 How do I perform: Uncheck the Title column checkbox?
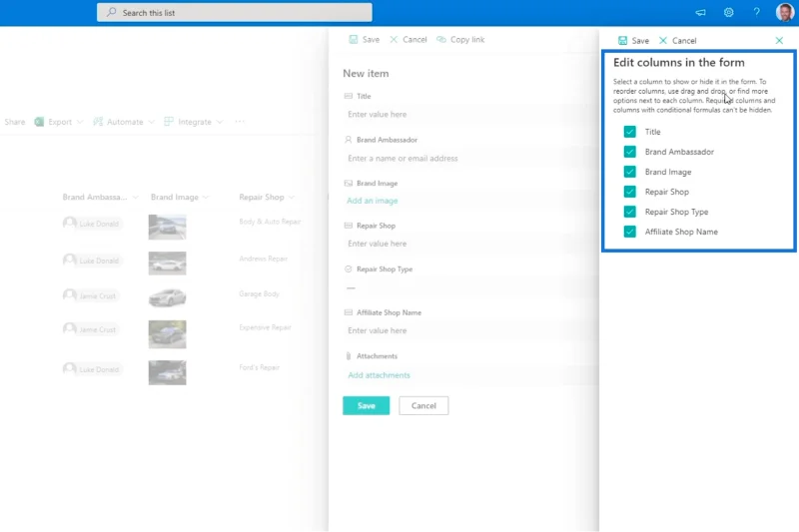click(630, 132)
